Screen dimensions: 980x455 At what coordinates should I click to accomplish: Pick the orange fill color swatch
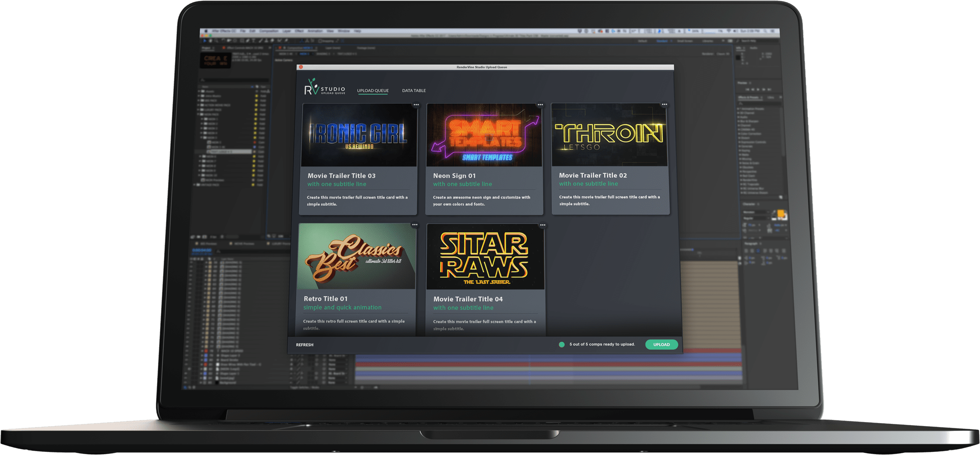coord(781,214)
